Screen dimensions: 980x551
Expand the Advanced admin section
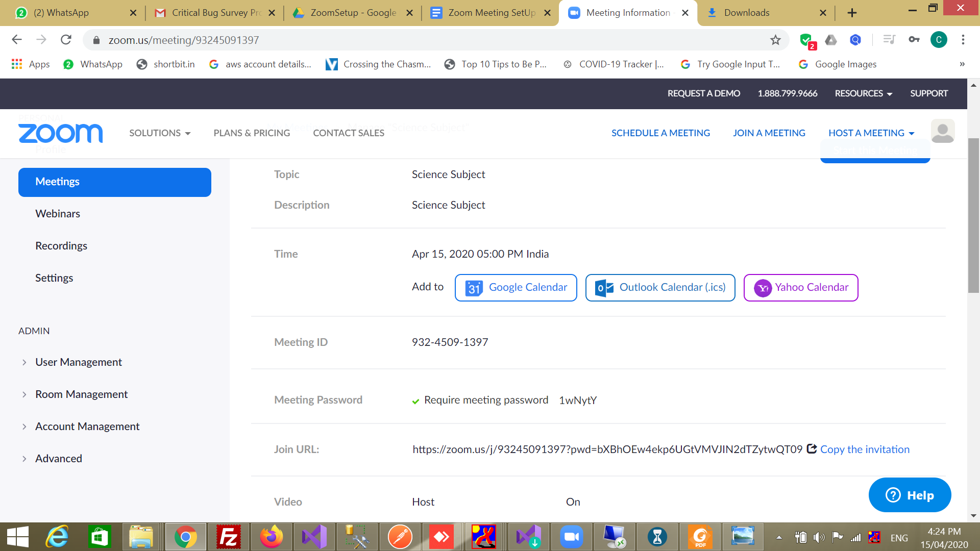tap(58, 459)
